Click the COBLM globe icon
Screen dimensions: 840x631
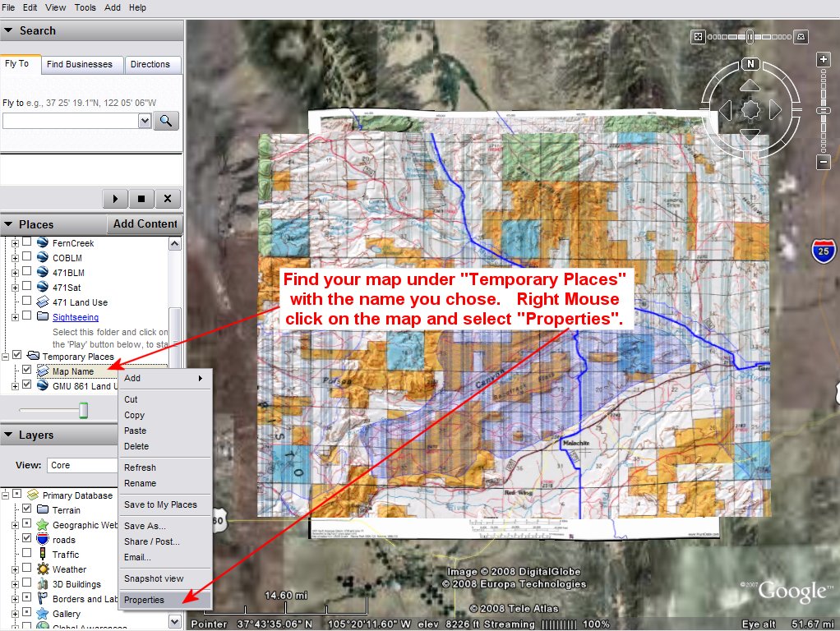(43, 257)
